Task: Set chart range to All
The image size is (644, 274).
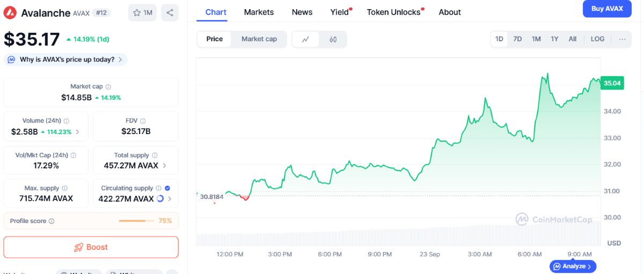Action: tap(573, 39)
